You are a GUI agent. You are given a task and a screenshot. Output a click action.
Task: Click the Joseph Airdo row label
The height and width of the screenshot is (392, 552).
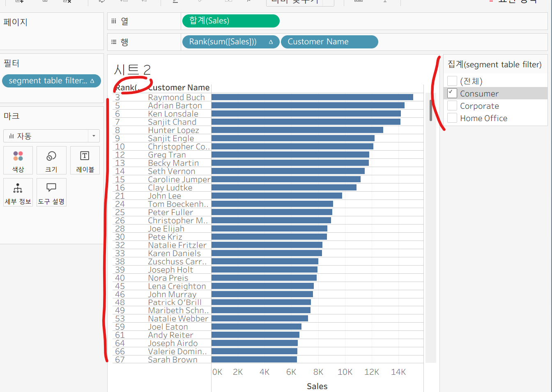173,343
